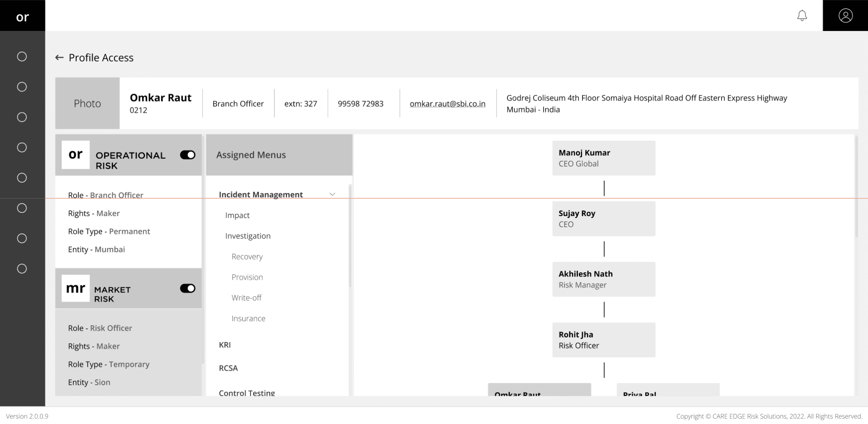Click the modules panel scrollbar

(x=203, y=250)
